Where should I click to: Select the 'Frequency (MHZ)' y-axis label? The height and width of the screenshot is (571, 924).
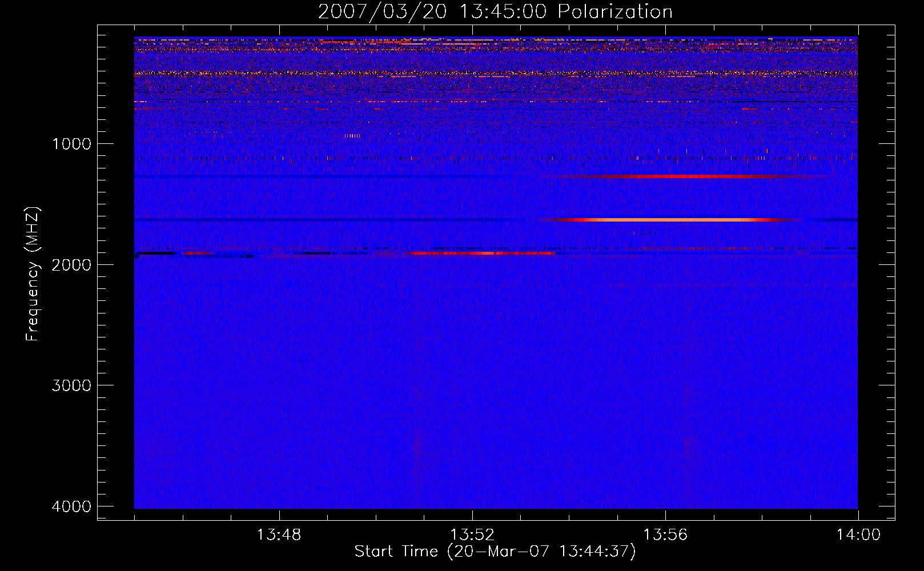tap(33, 274)
